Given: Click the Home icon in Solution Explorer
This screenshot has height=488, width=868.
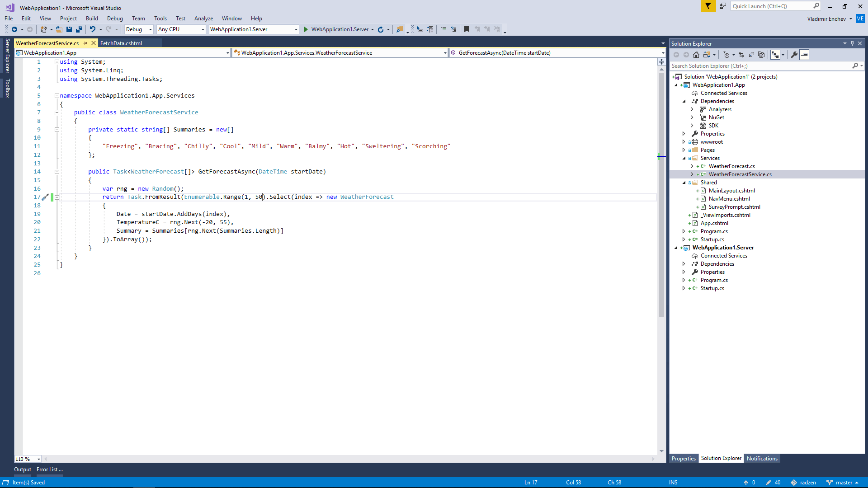Looking at the screenshot, I should coord(696,55).
